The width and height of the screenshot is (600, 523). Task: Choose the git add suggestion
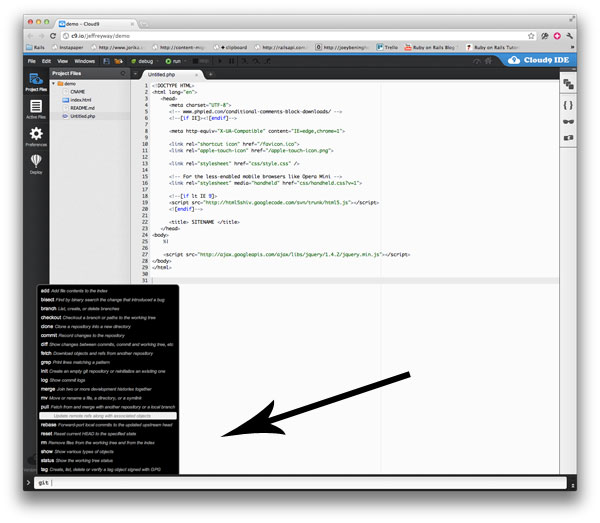(x=108, y=291)
